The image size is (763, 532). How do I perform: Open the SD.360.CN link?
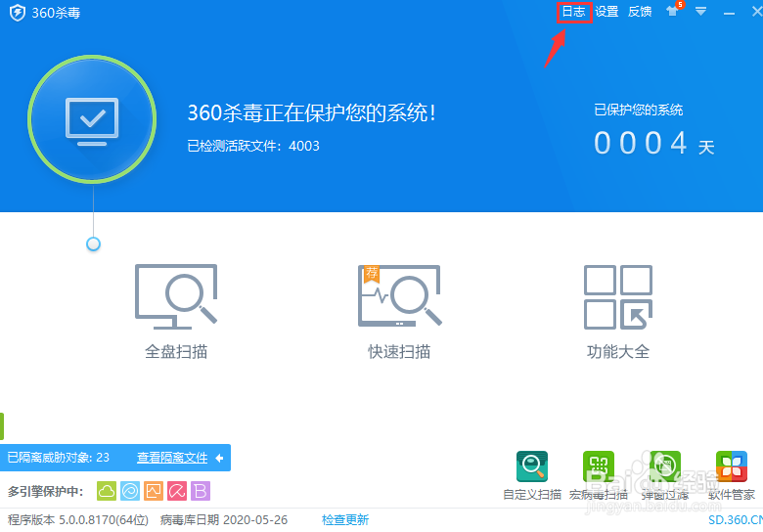[736, 520]
